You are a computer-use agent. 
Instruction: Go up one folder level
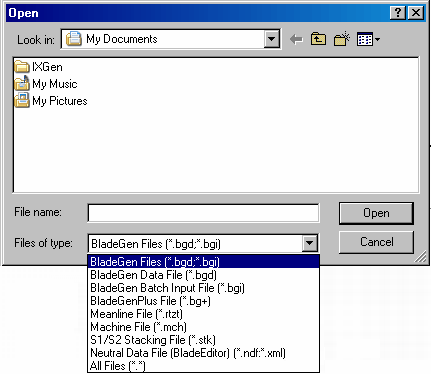[318, 39]
